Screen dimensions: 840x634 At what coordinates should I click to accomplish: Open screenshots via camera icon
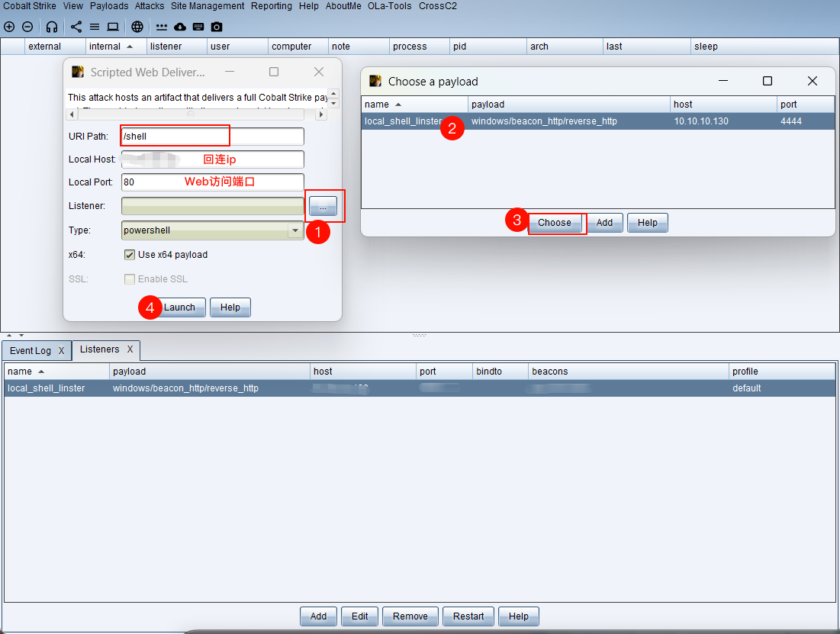(x=217, y=27)
